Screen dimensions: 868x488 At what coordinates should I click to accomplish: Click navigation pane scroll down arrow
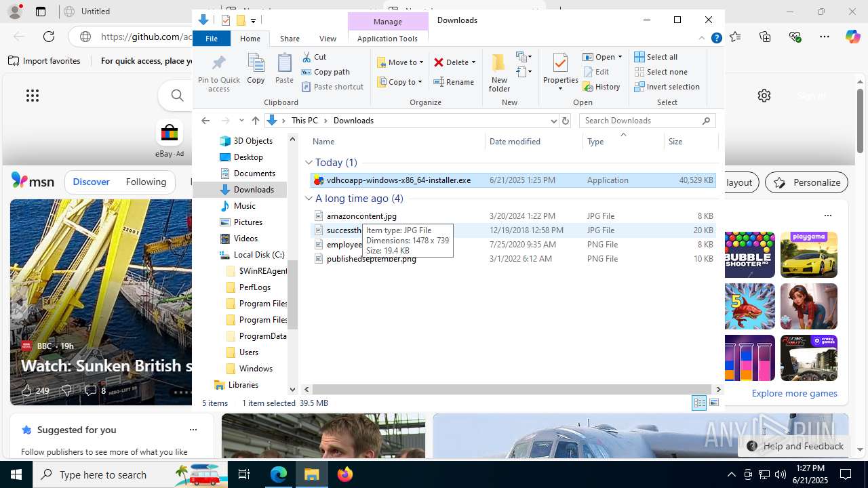(293, 389)
